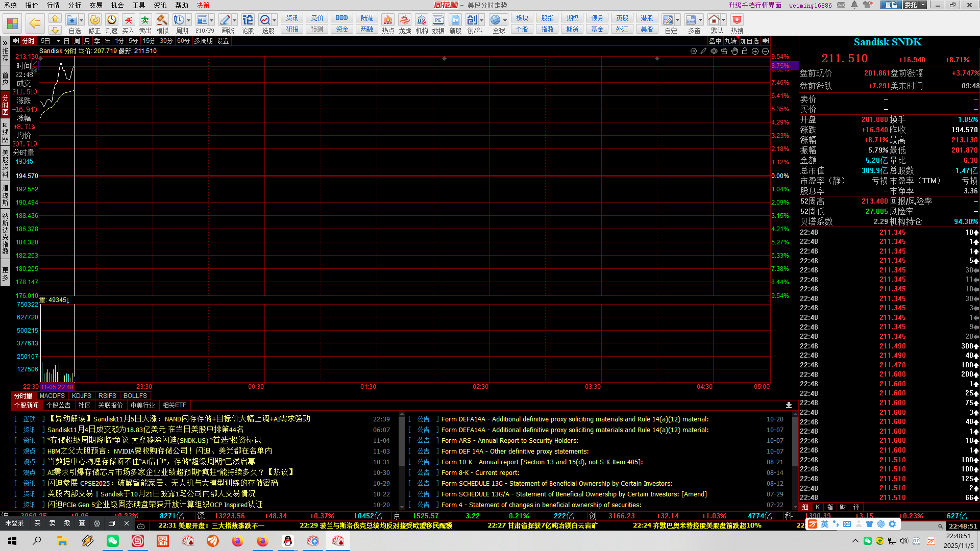Toggle the eye visibility icon above chart
This screenshot has width=980, height=551.
[714, 52]
